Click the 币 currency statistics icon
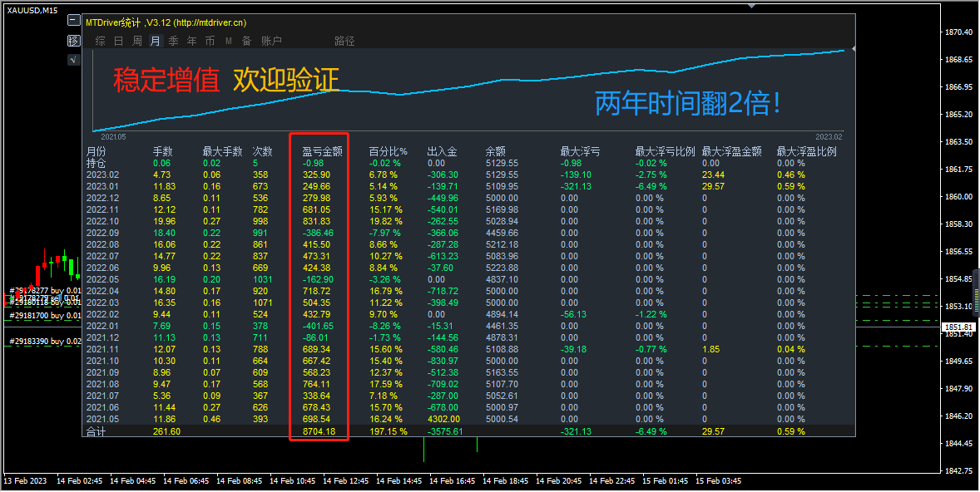The image size is (980, 492). [x=209, y=39]
